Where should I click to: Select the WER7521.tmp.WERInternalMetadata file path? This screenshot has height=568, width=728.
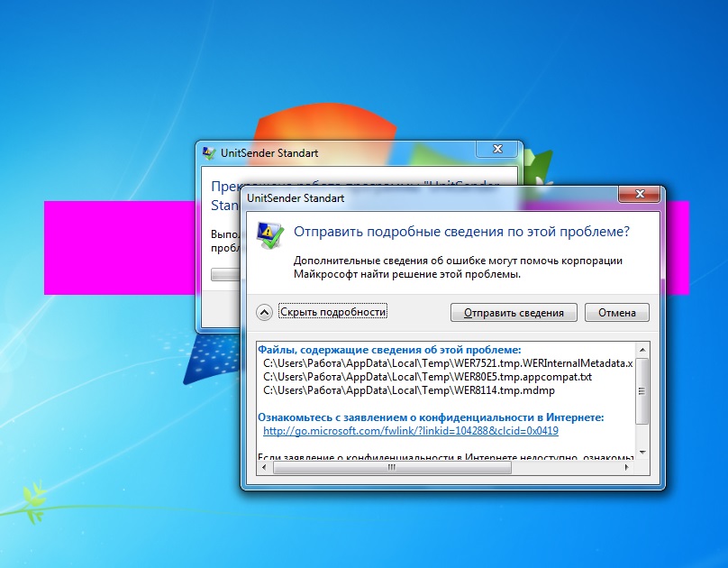(448, 363)
